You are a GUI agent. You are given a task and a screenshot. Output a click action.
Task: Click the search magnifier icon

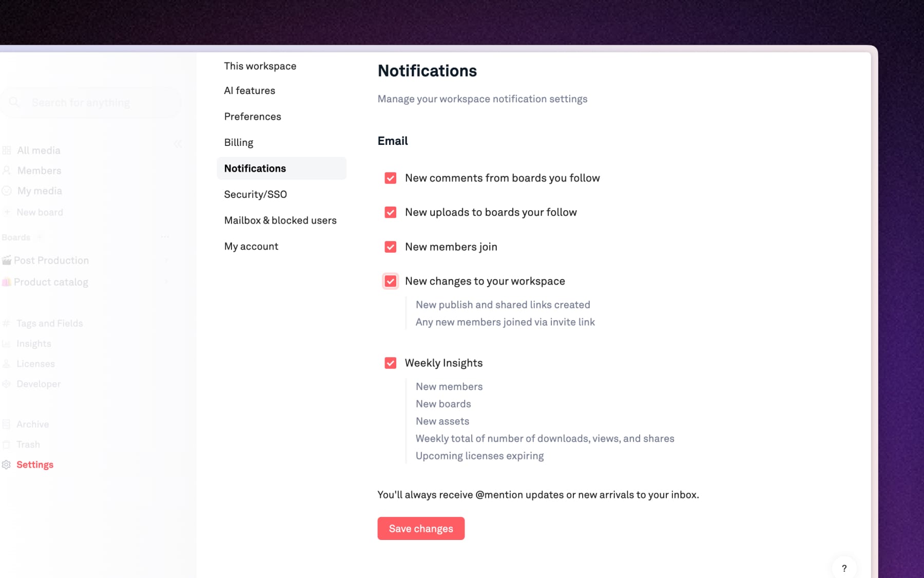(14, 102)
